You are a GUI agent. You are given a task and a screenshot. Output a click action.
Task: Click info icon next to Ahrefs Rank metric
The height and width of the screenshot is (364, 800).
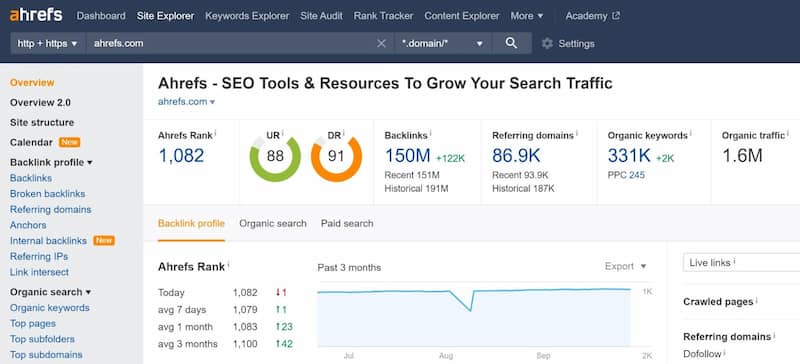click(215, 133)
